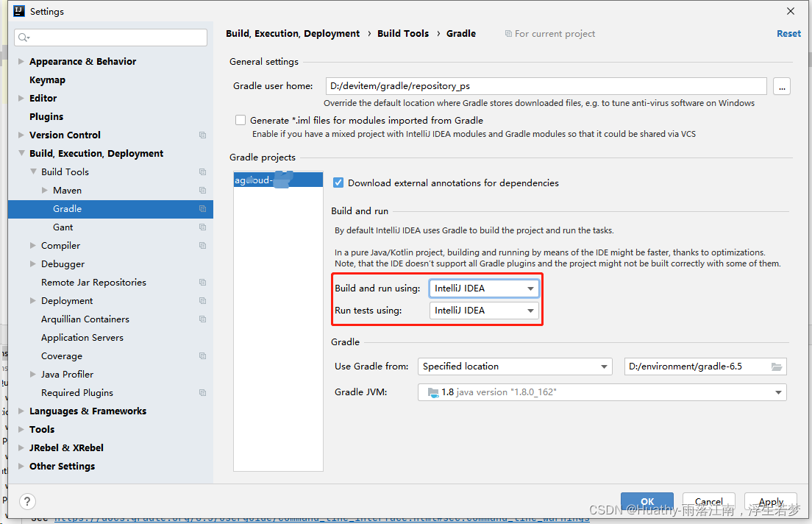
Task: Click the project-scope icon beside Remote Jar Repositories
Action: coord(202,282)
